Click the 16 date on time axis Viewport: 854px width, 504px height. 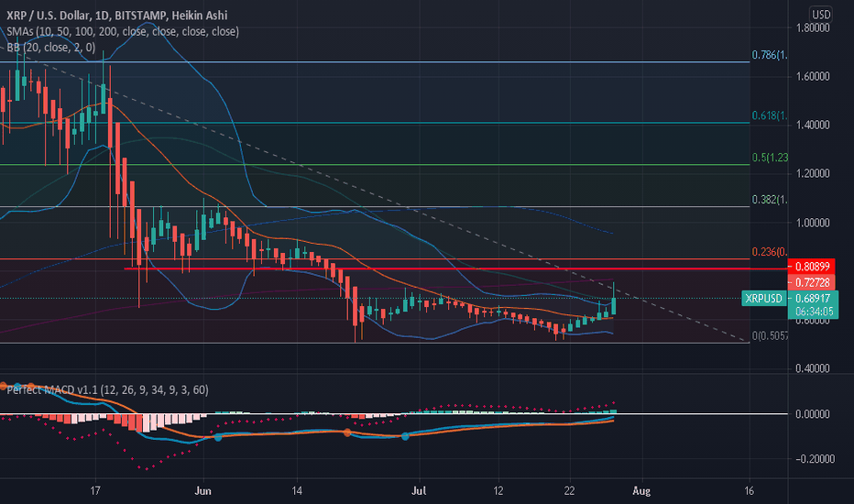point(749,491)
